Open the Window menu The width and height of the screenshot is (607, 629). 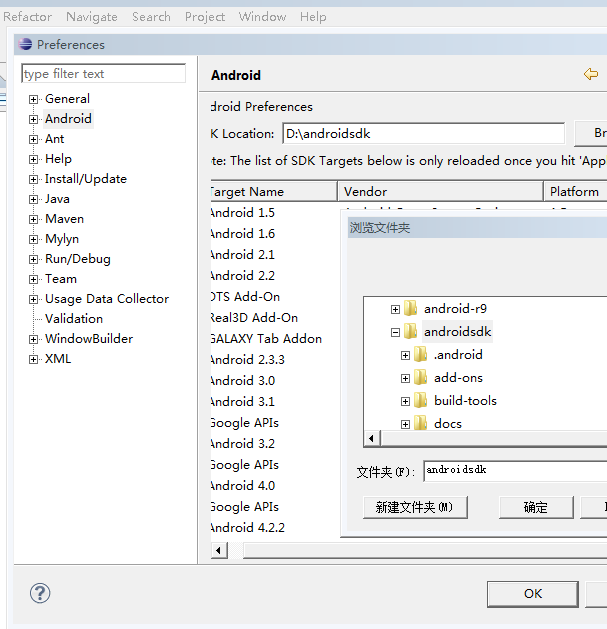tap(262, 17)
